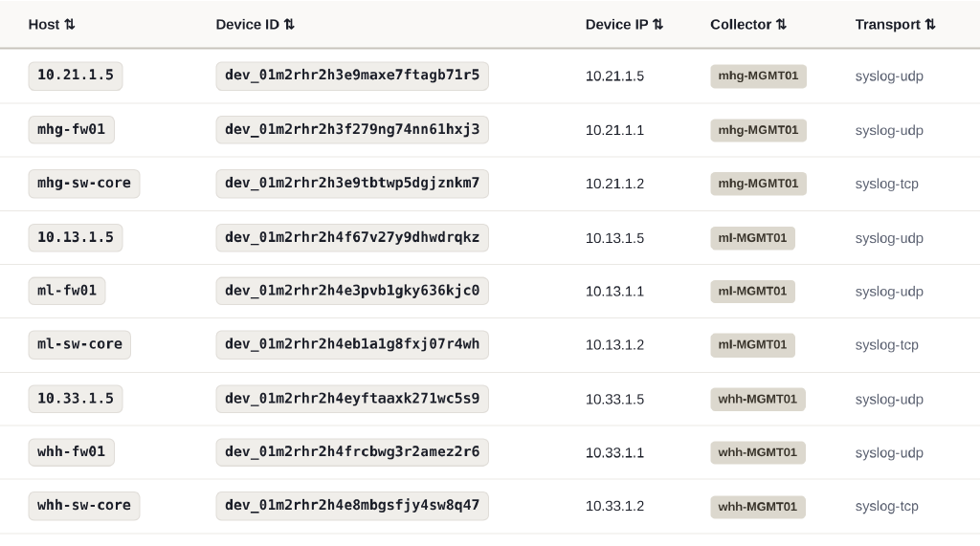Select device ID dev_01m2rhr2h4e8mbgsfjy4sw8q47

352,506
